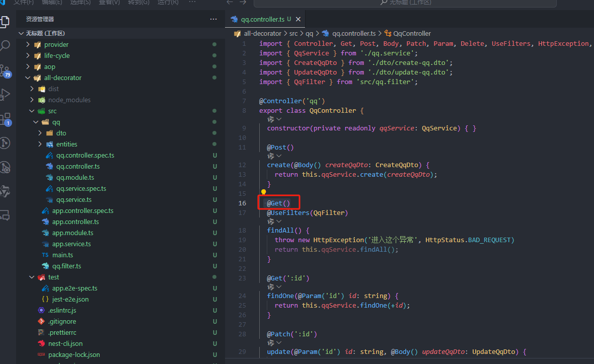Open the code lens above findAll method
Image resolution: width=594 pixels, height=364 pixels.
pos(275,221)
